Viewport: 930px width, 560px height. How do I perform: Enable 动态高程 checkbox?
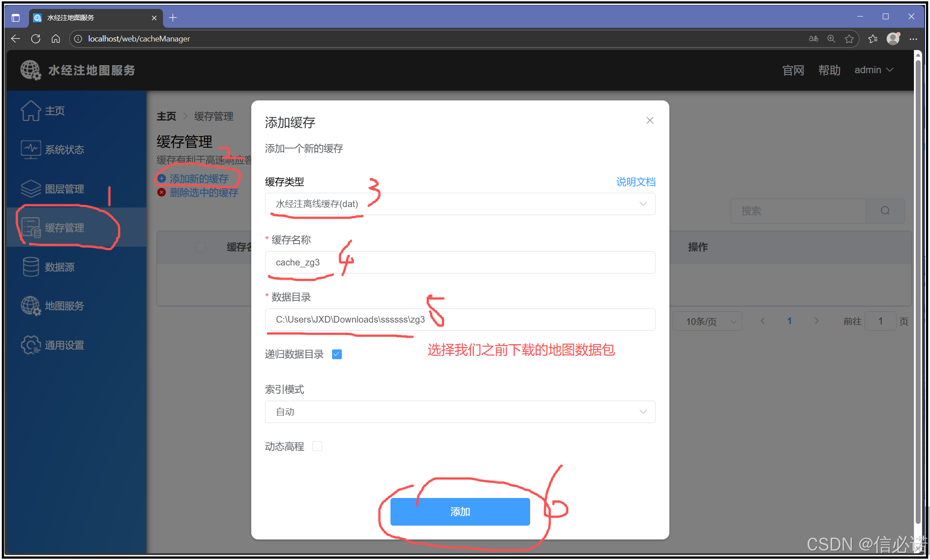tap(317, 446)
